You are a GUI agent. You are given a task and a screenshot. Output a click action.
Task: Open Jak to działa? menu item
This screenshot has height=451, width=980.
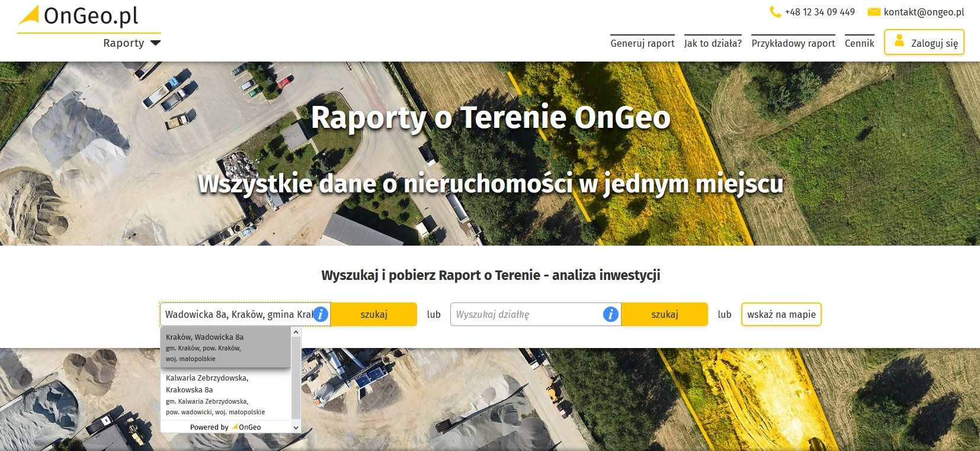click(713, 43)
